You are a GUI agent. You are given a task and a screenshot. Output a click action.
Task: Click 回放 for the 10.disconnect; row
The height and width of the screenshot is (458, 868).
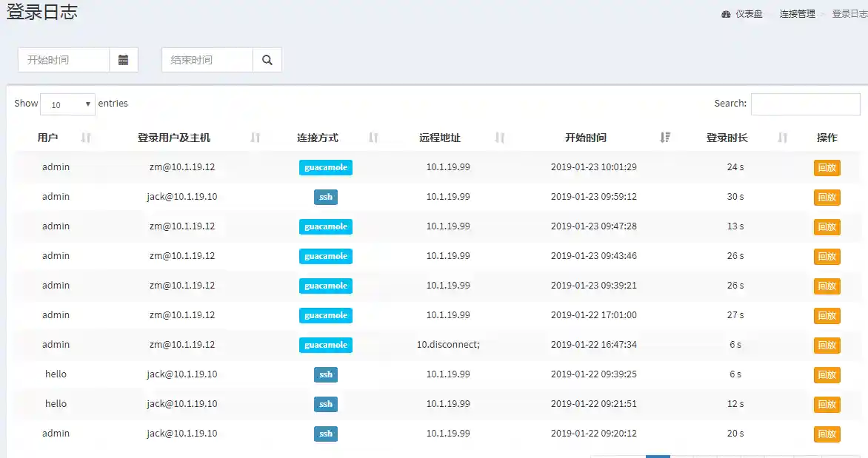click(x=827, y=346)
